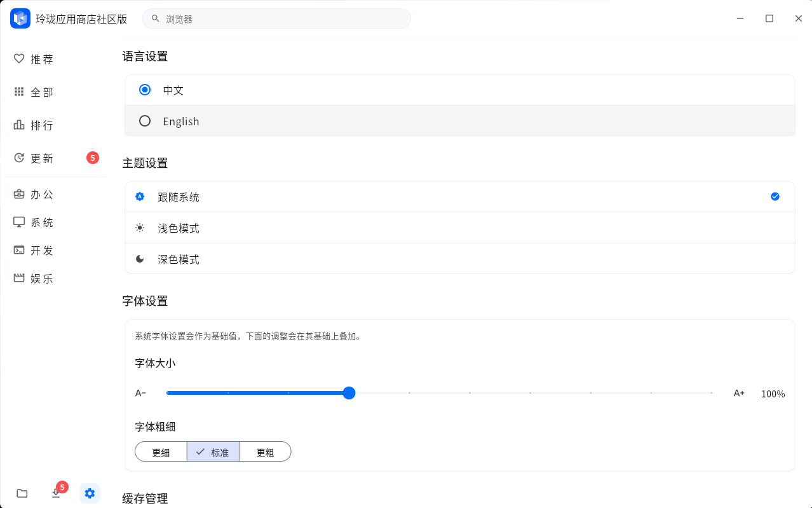Screen dimensions: 812x508
Task: Open the 更新 refresh icon in sidebar
Action: (x=19, y=158)
